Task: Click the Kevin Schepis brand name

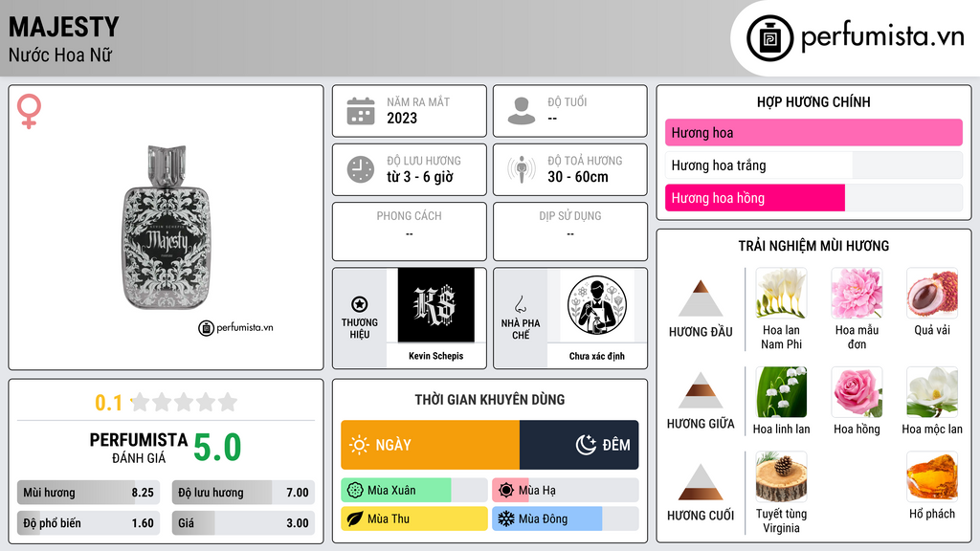Action: (435, 356)
